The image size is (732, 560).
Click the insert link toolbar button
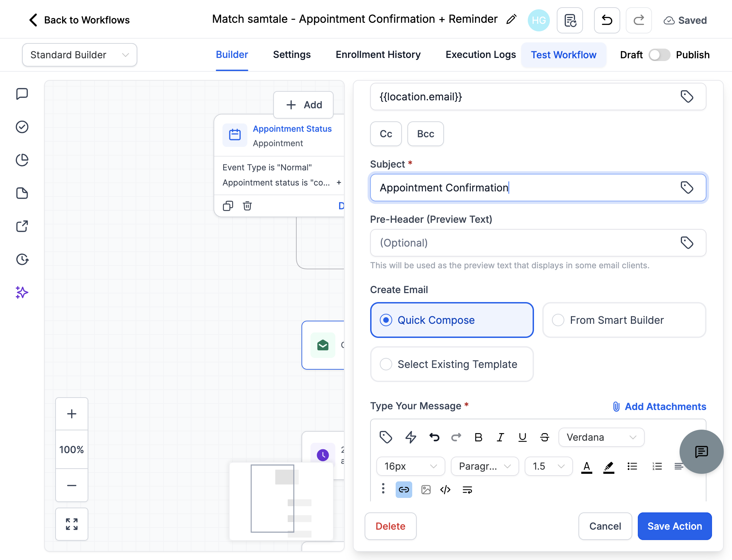point(404,490)
